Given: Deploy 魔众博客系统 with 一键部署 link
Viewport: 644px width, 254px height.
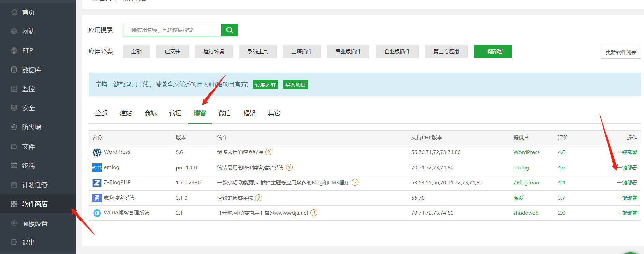Looking at the screenshot, I should pos(627,198).
